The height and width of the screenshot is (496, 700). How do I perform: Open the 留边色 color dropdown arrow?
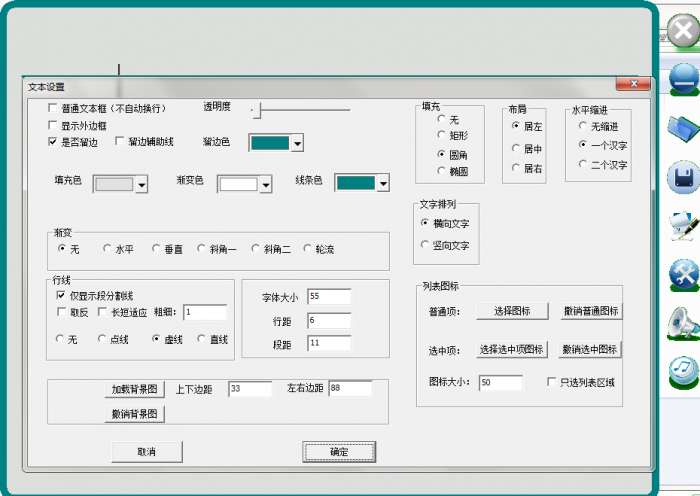(297, 144)
